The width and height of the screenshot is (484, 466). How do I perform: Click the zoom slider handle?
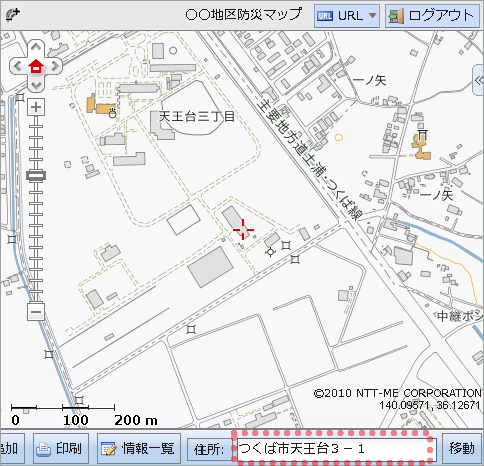click(x=36, y=176)
